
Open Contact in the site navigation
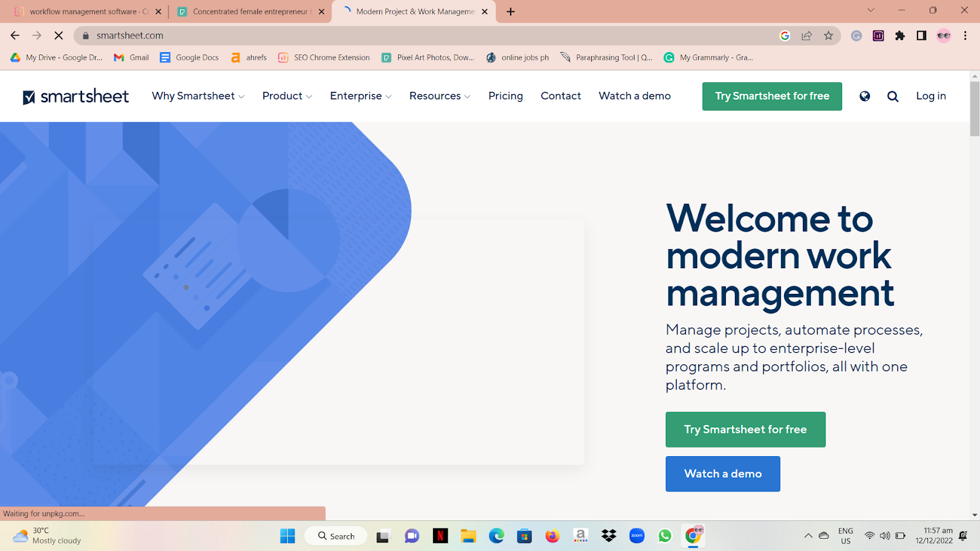point(561,96)
